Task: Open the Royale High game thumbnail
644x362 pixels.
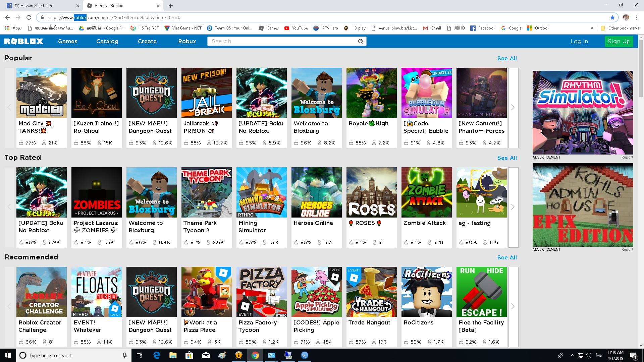Action: coord(372,93)
